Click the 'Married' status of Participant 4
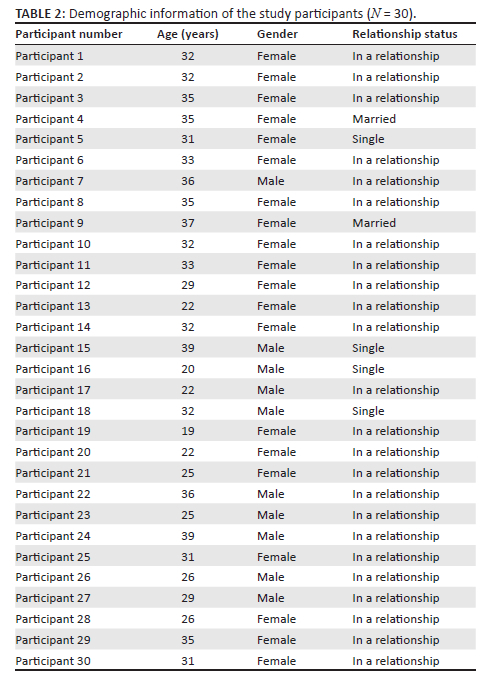The width and height of the screenshot is (496, 680). 374,119
